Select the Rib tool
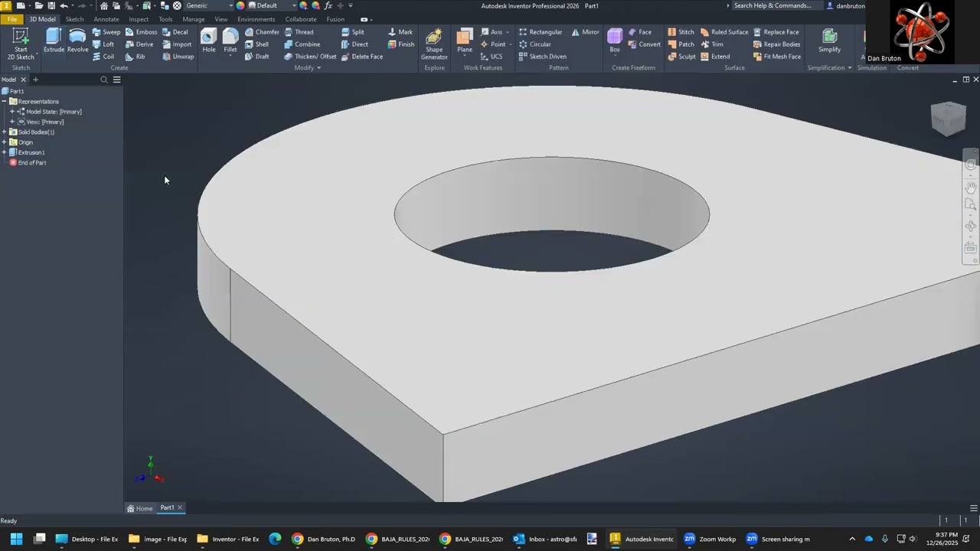Screen dimensions: 980x551 pos(135,57)
